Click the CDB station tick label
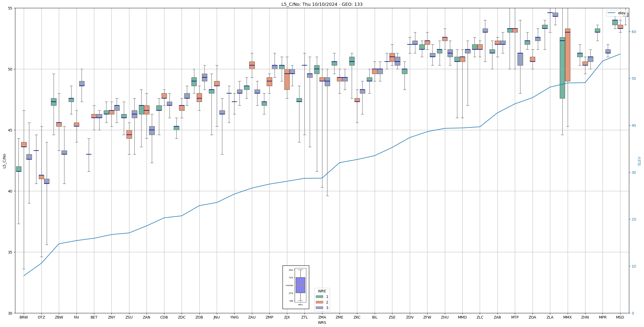The width and height of the screenshot is (644, 327). coord(164,317)
